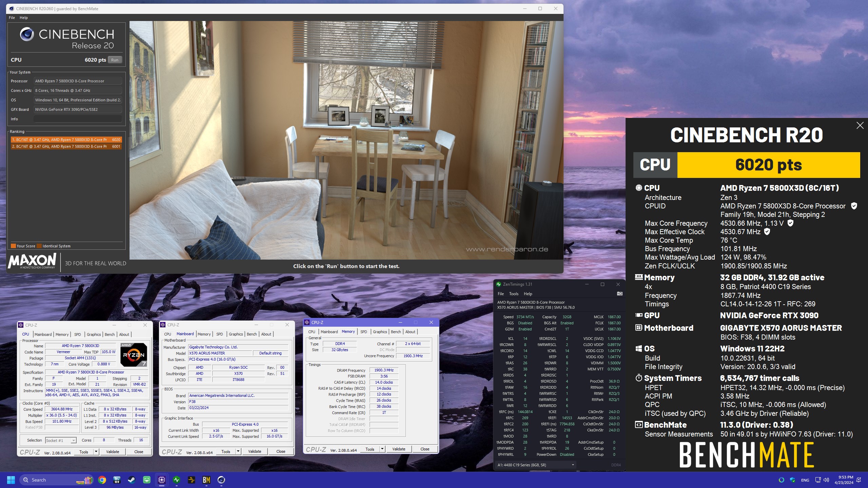Image resolution: width=868 pixels, height=488 pixels.
Task: Click the Ryzen 7 logo in CPU-Z
Action: (134, 355)
